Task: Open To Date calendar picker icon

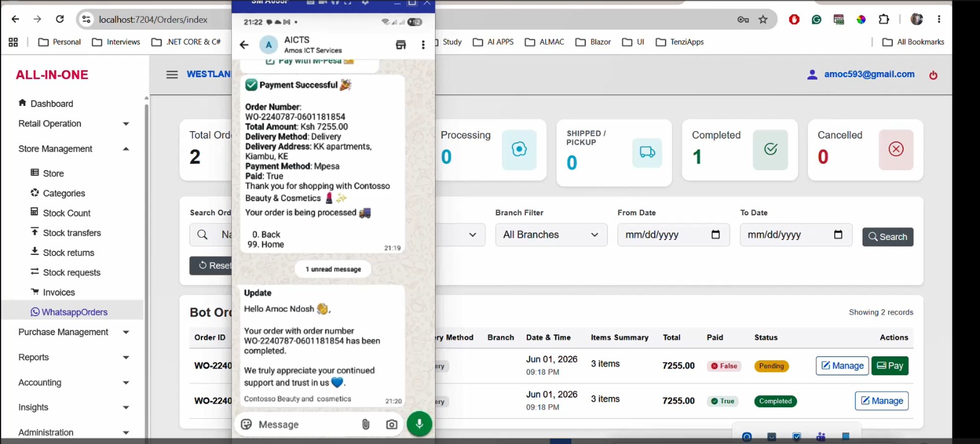Action: pyautogui.click(x=838, y=235)
